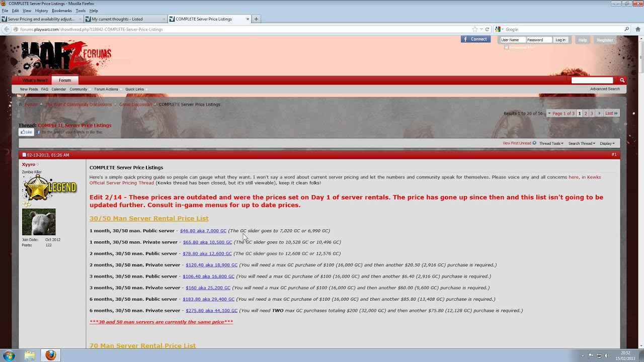Close the My current thoughts tab
The width and height of the screenshot is (644, 362).
(x=164, y=19)
